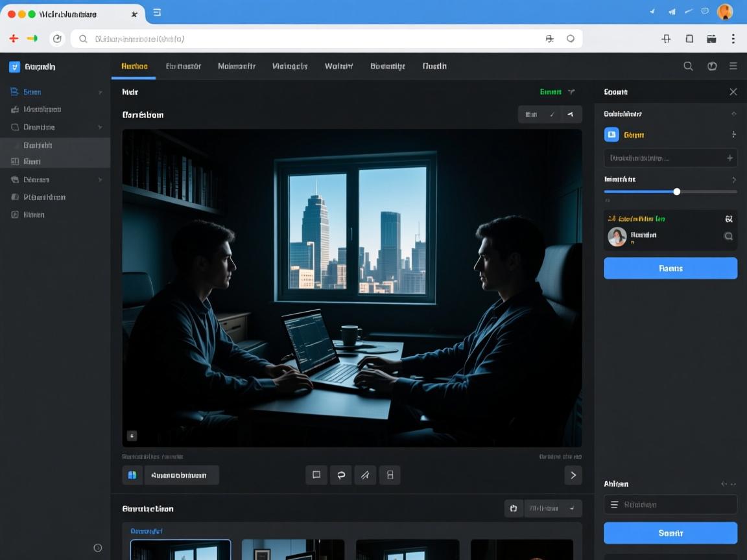The width and height of the screenshot is (747, 560).
Task: Select the first highlighted thumbnail in the gallery
Action: click(x=180, y=550)
